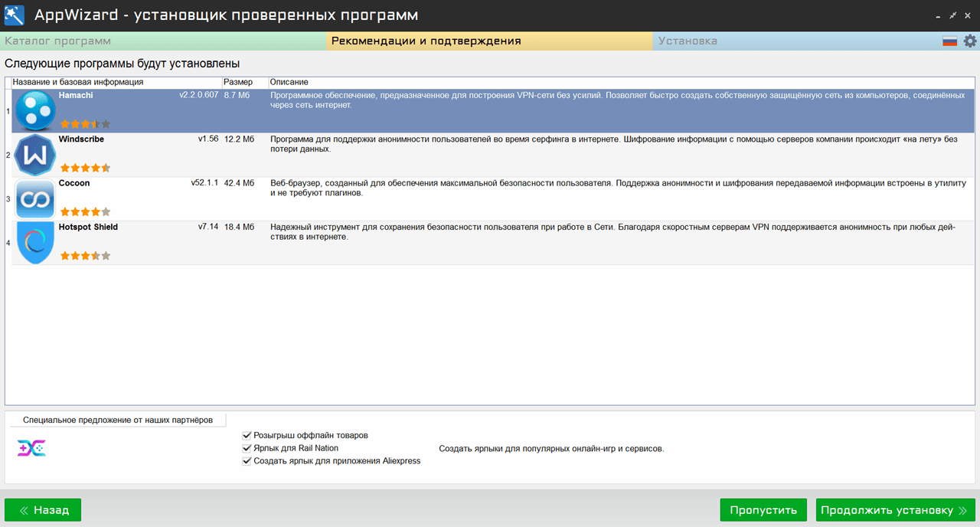Screen dimensions: 980x527
Task: Click size value '42.4 Мб'
Action: [x=240, y=183]
